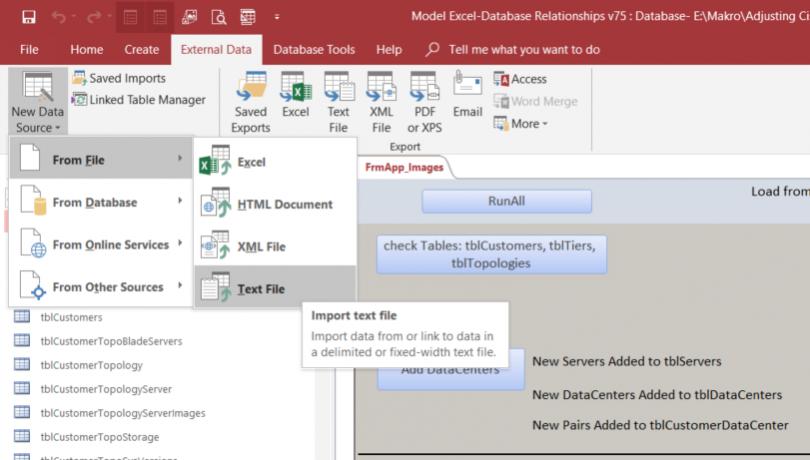Open the tblCustomerTopoStorage table
810x460 pixels.
(100, 437)
